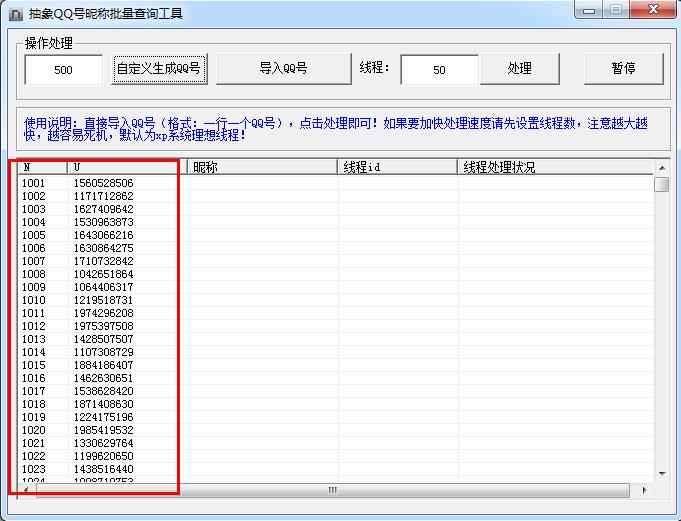
Task: Click the vertical scrollbar down arrow
Action: [x=661, y=473]
